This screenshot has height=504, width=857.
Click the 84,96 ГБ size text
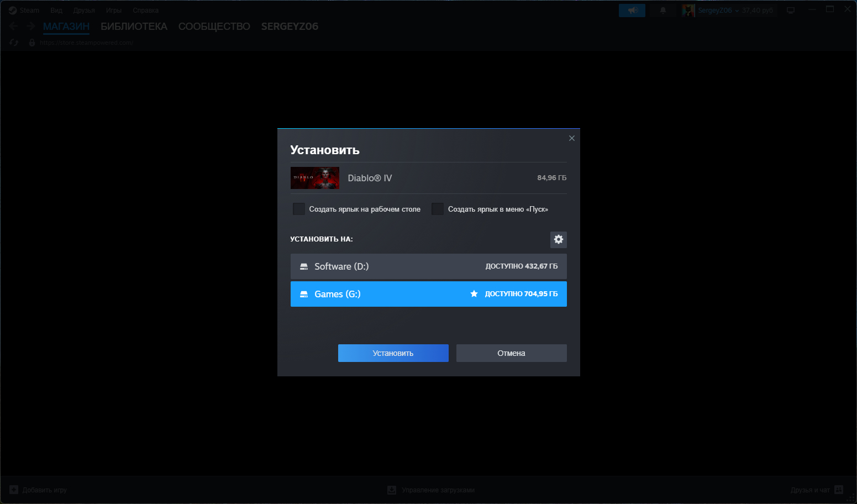(552, 178)
